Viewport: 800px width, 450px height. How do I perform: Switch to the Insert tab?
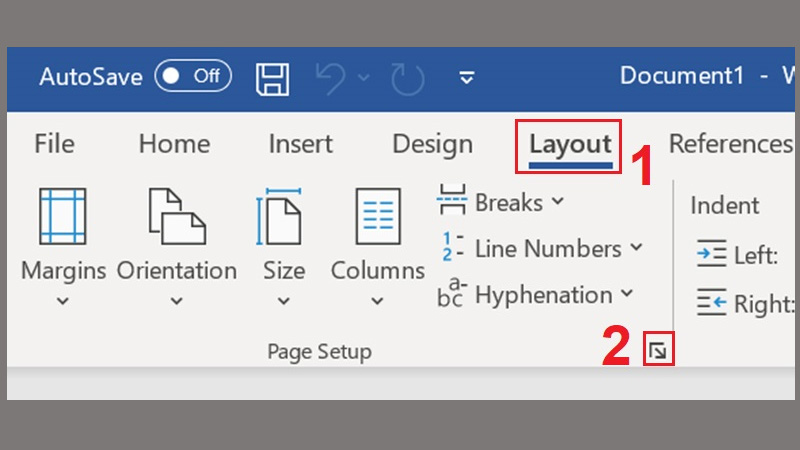pos(301,144)
